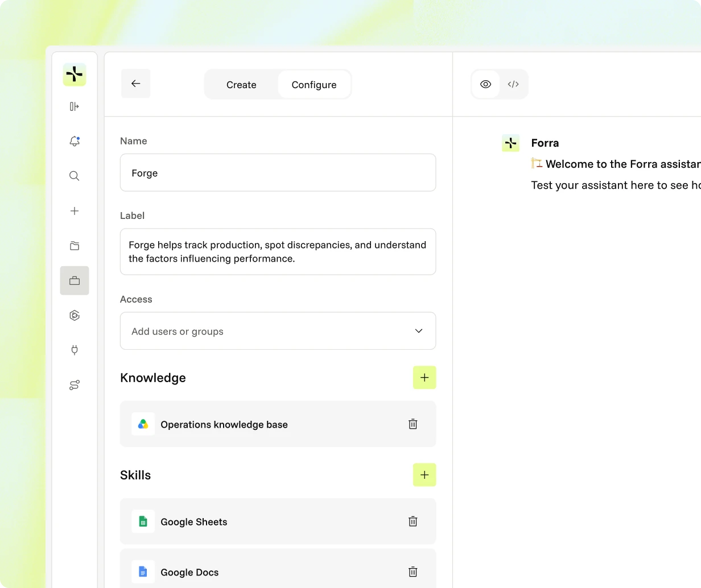701x588 pixels.
Task: Click the Forra name in chat
Action: (545, 143)
